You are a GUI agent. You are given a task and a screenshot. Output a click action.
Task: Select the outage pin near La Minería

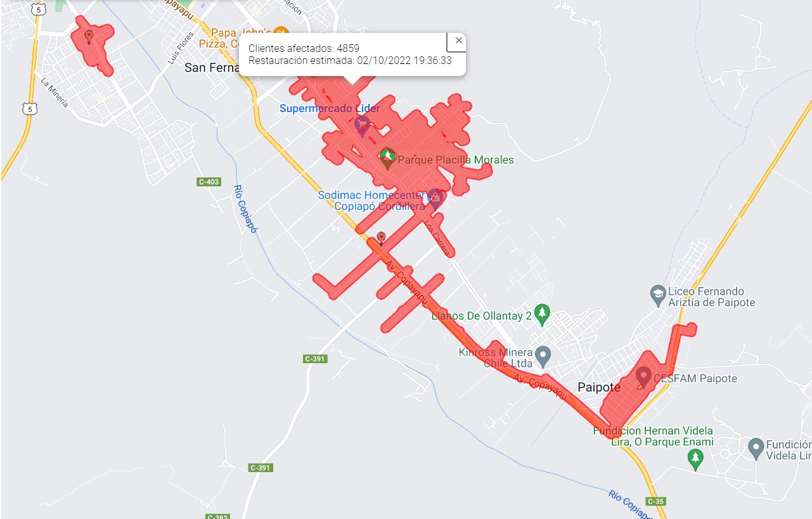point(89,37)
